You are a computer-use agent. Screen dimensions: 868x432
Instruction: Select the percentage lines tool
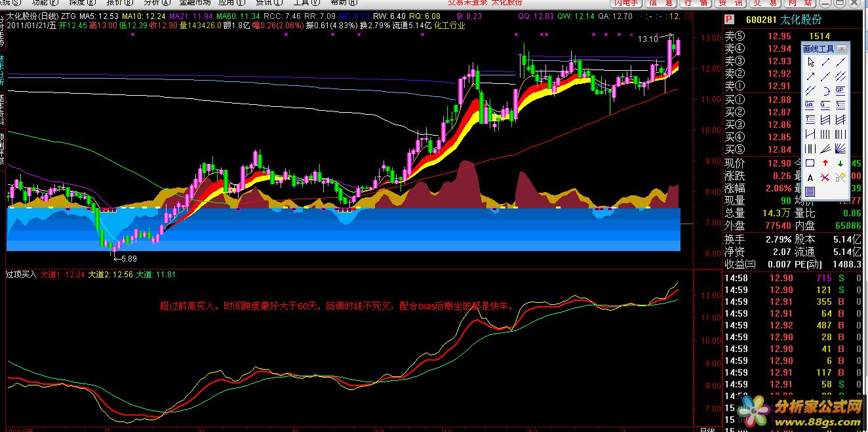[x=840, y=105]
